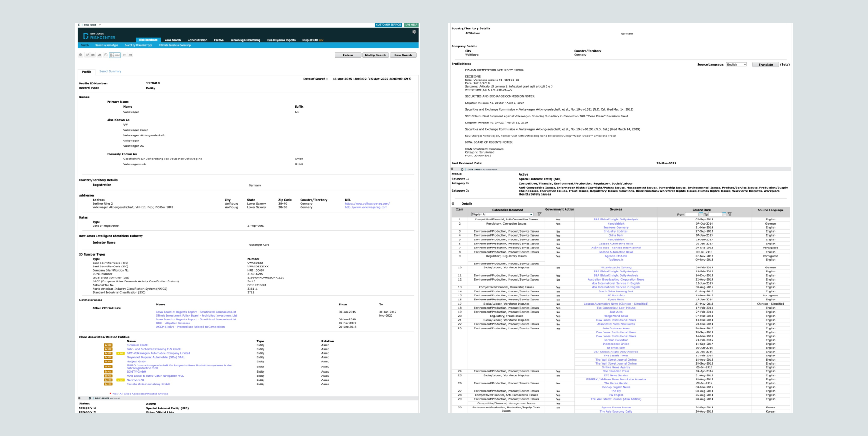Click SOC badge beside MAN Diesel & Turbo Qatar
This screenshot has width=868, height=436.
[108, 376]
